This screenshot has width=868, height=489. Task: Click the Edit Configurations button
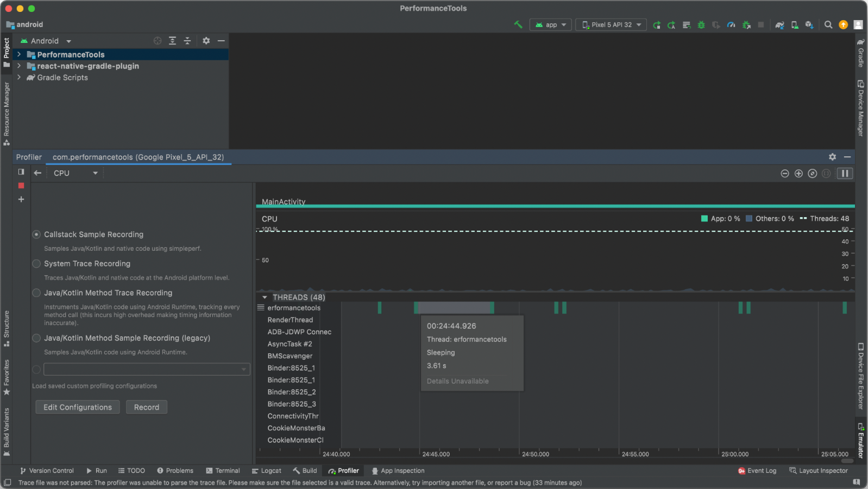pos(78,408)
